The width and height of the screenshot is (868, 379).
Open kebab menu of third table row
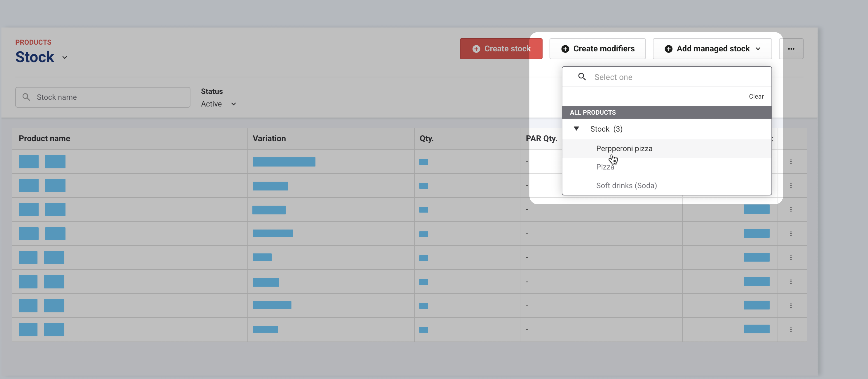tap(790, 209)
